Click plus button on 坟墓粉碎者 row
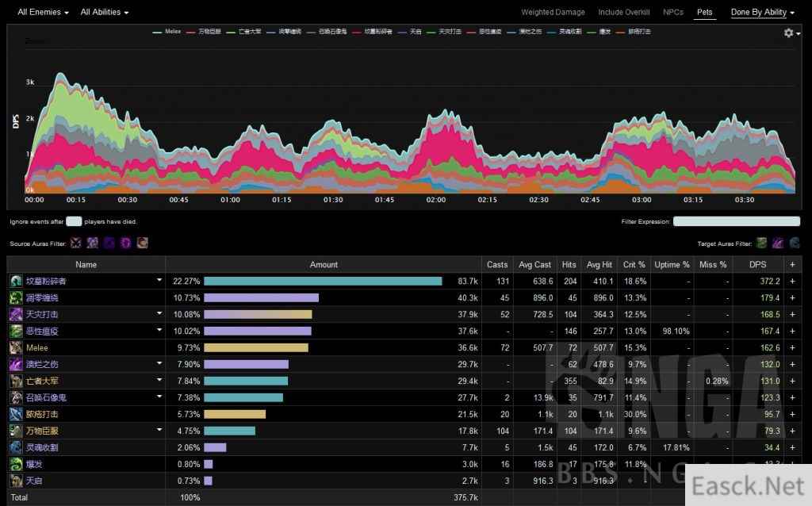 click(x=791, y=281)
